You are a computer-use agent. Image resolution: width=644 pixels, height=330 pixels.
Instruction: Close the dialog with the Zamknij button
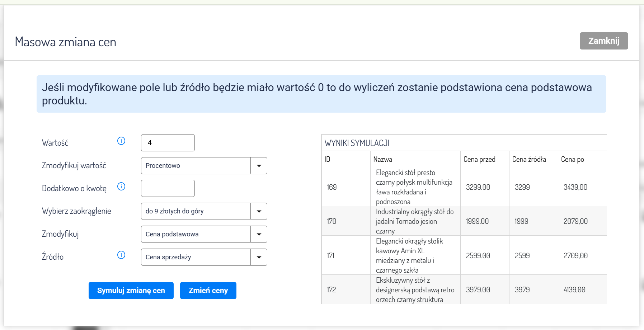(x=603, y=41)
